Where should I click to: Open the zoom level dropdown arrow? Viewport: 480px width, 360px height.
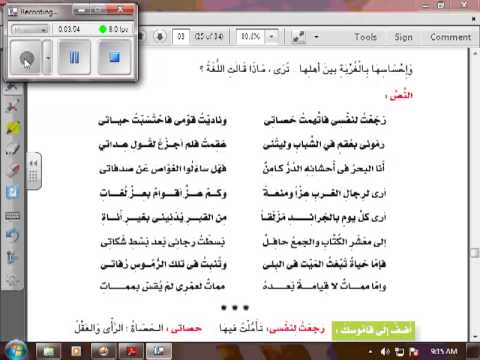(271, 36)
